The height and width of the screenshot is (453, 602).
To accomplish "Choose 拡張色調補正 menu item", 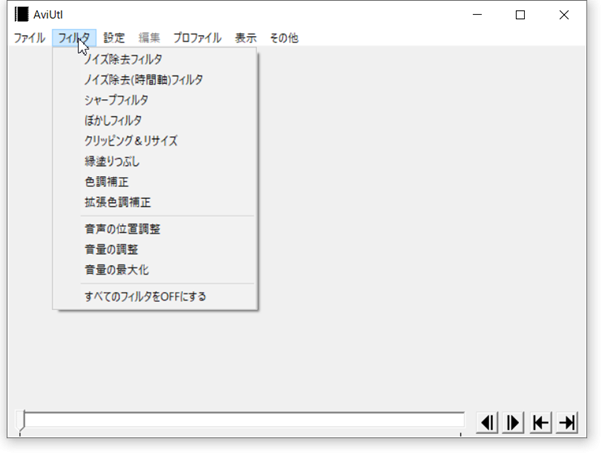I will (155, 202).
